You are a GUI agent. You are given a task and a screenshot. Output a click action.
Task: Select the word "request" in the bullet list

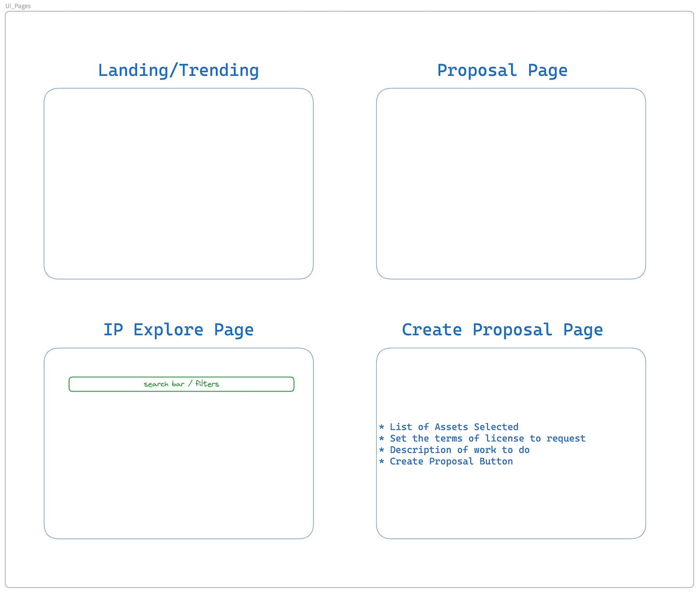pos(566,438)
